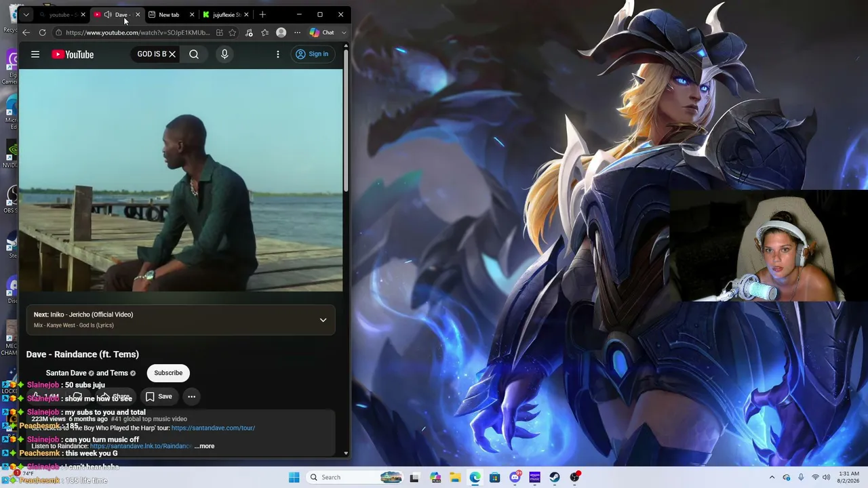Close the 'New tab' tab
Image resolution: width=868 pixels, height=488 pixels.
pyautogui.click(x=192, y=14)
